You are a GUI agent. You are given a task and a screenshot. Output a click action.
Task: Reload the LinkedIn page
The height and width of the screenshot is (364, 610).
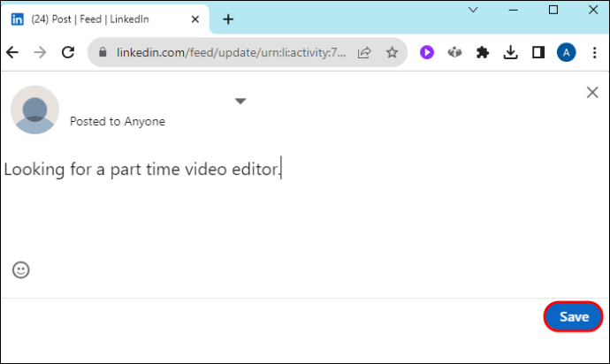point(68,52)
